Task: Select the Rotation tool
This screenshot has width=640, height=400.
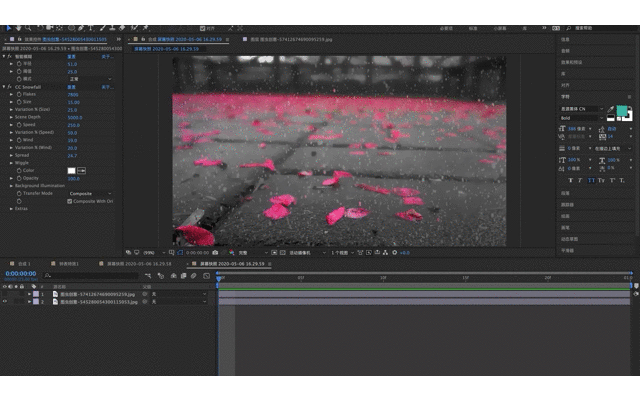Action: click(x=40, y=28)
